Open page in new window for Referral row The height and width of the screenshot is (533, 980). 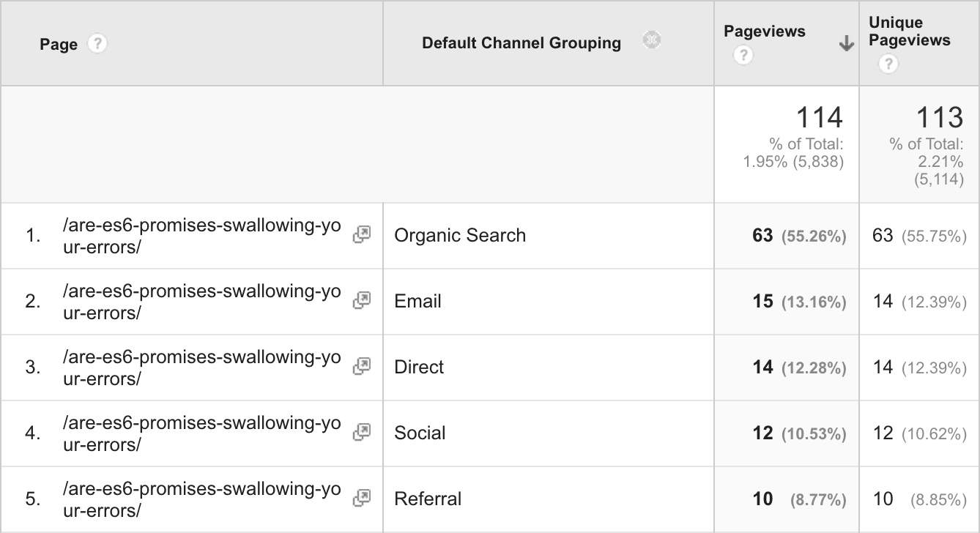[362, 498]
